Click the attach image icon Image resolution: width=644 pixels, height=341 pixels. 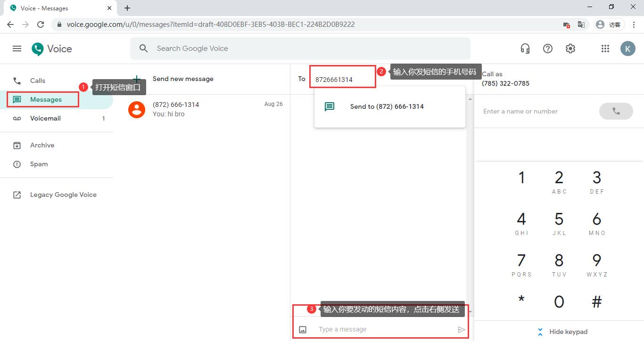303,330
